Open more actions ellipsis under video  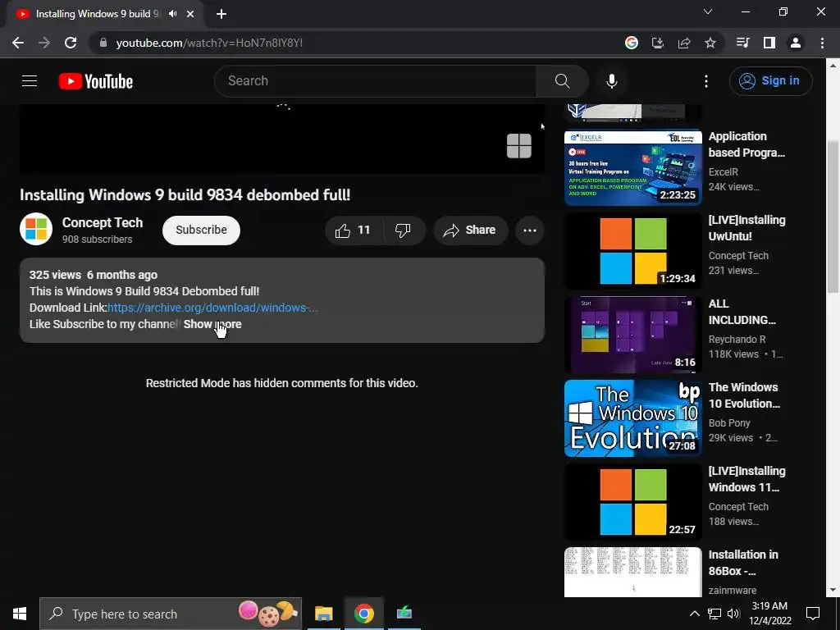tap(530, 231)
